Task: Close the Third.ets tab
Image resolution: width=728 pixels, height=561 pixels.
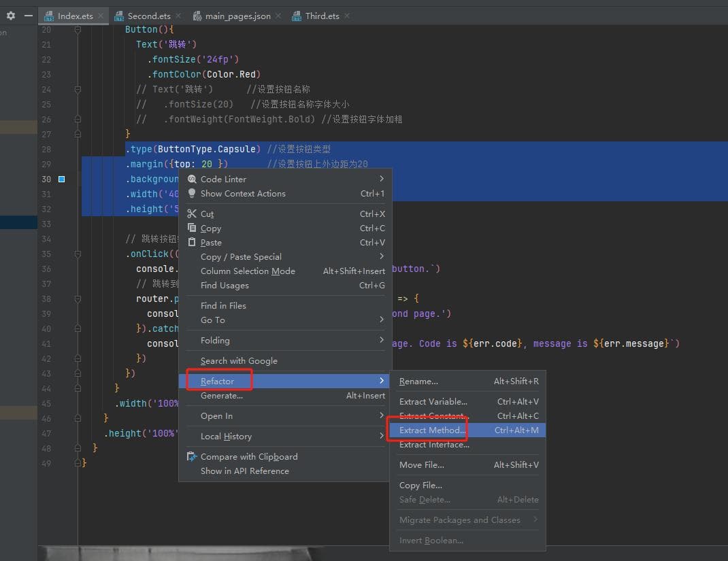Action: pyautogui.click(x=347, y=16)
